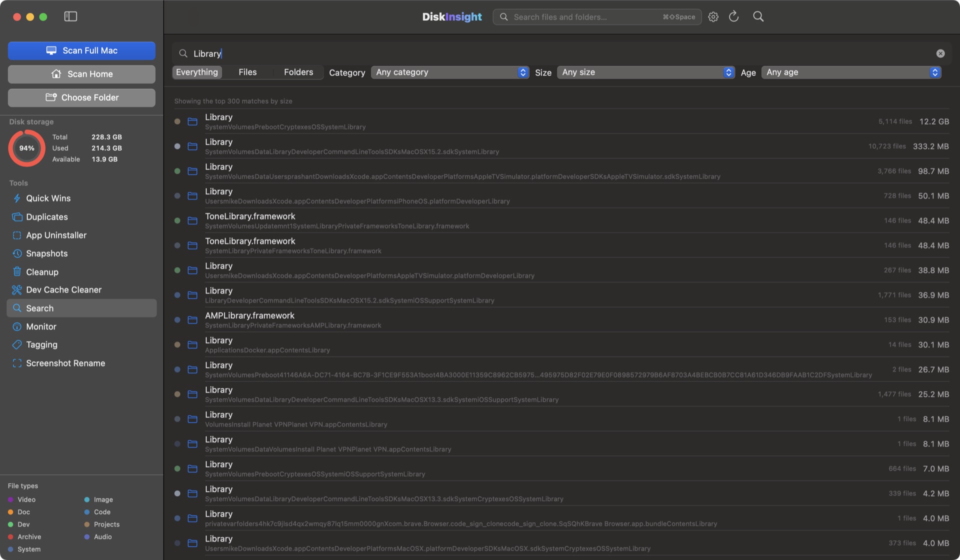This screenshot has width=960, height=560.
Task: Toggle the sidebar panel icon
Action: pyautogui.click(x=70, y=16)
